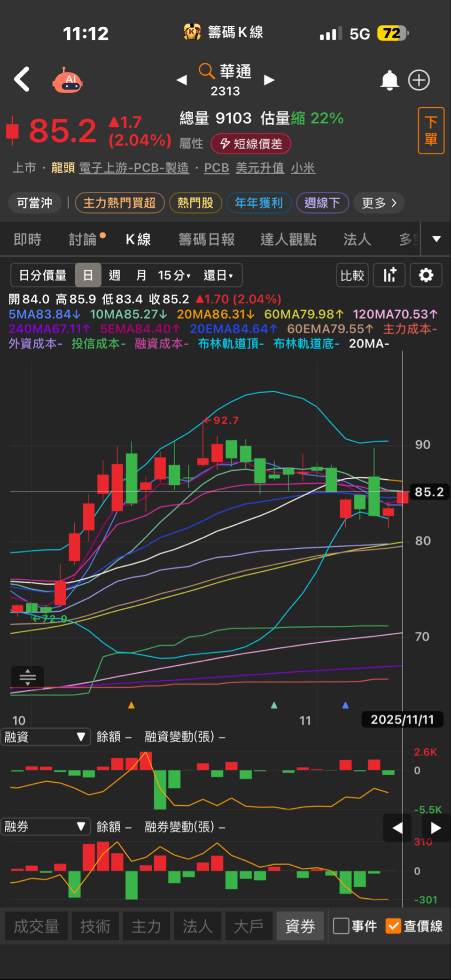The height and width of the screenshot is (980, 451).
Task: Tap the 120MA70.53 legend value
Action: tap(396, 314)
